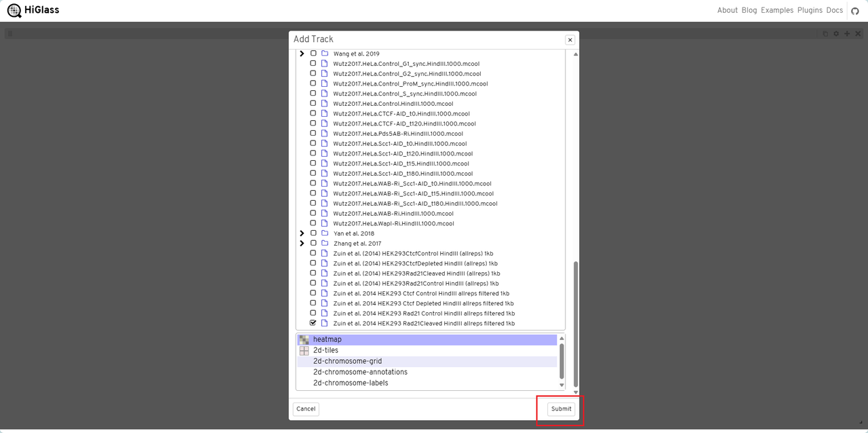Expand the Yan et al. 2018 folder
Screen dimensions: 868x433
tap(302, 233)
